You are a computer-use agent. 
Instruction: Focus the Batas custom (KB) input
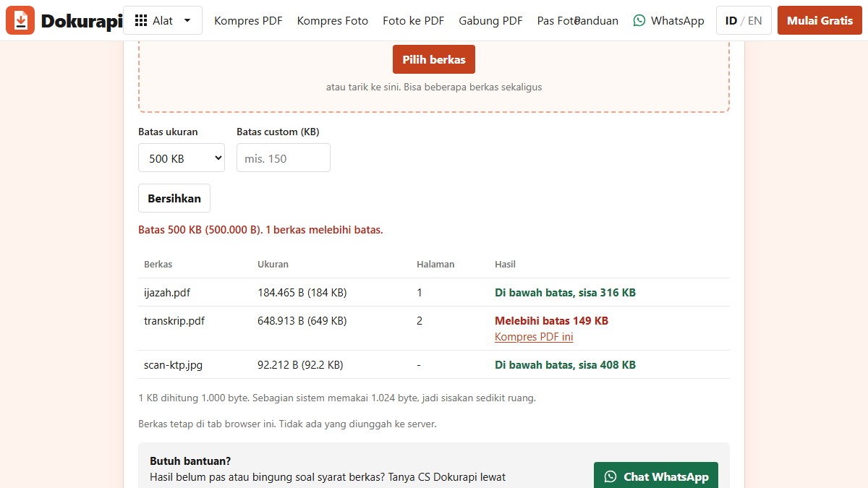tap(284, 158)
